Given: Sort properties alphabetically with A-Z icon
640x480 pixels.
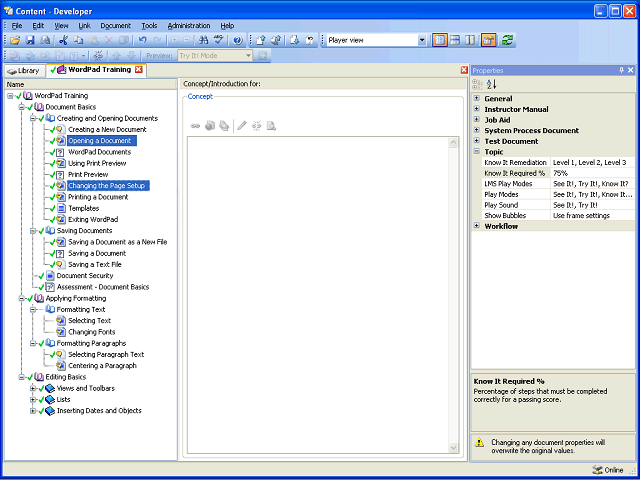Looking at the screenshot, I should coord(491,84).
